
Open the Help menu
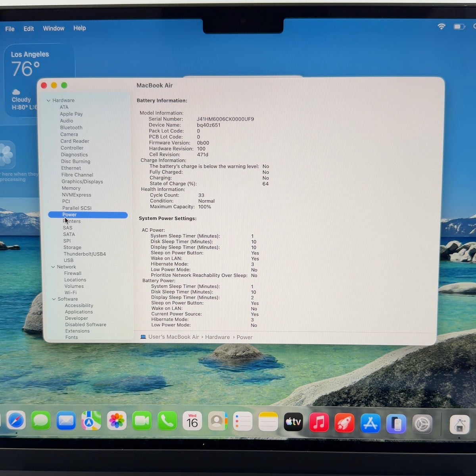(x=80, y=28)
